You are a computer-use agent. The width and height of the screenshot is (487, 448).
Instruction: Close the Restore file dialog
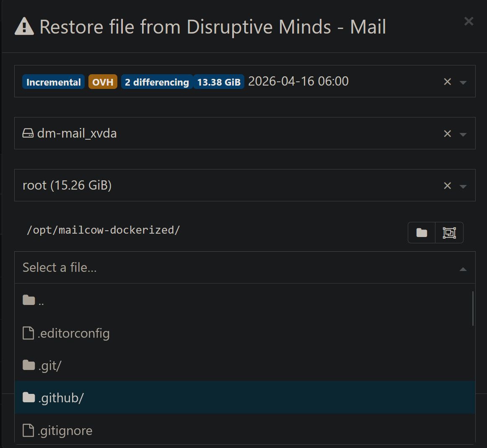click(469, 21)
